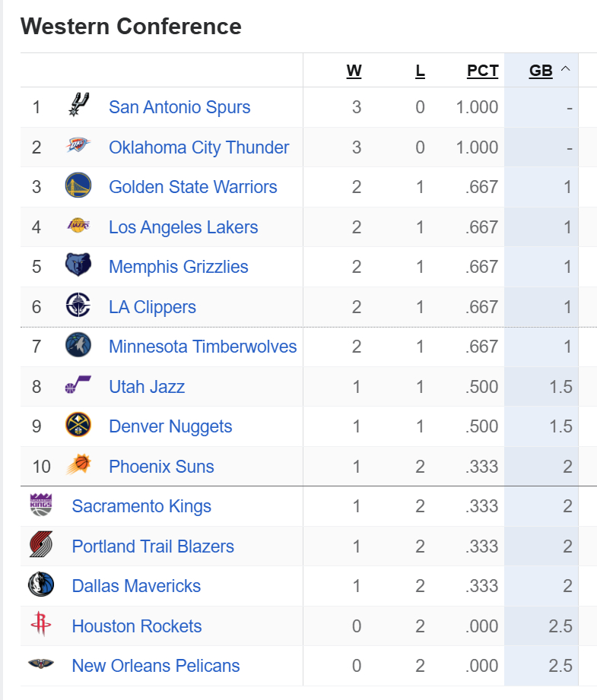Open the New Orleans Pelicans link
597x700 pixels.
point(155,666)
